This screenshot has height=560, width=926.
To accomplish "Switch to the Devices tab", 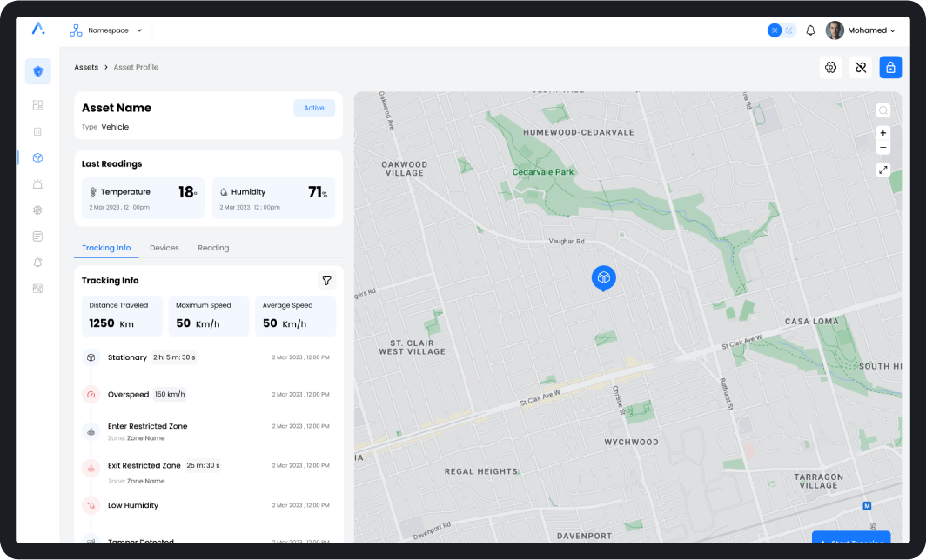I will pos(164,248).
